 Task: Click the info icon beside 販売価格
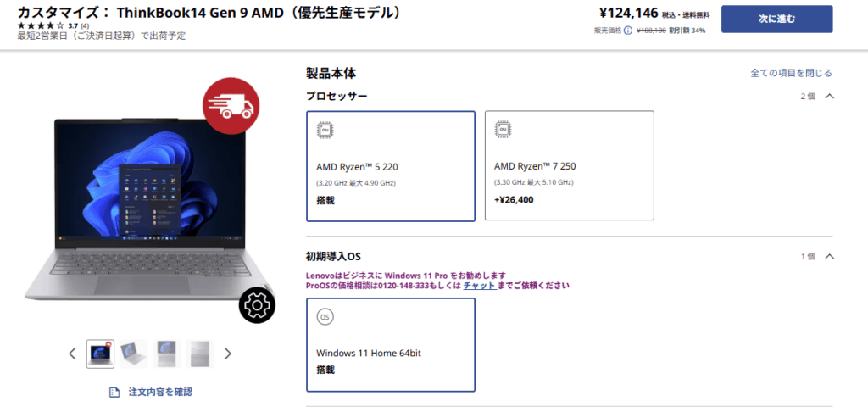628,31
